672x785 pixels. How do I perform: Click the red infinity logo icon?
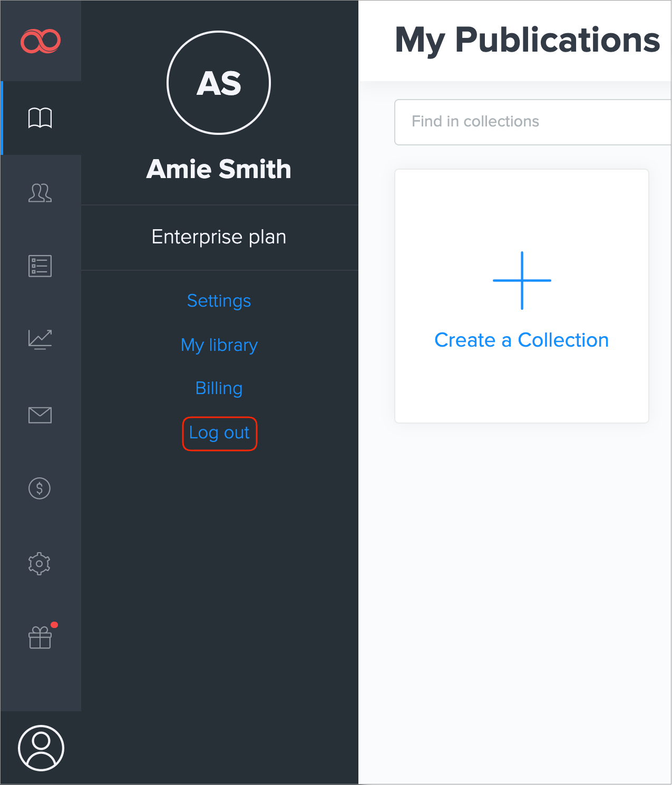pyautogui.click(x=41, y=41)
